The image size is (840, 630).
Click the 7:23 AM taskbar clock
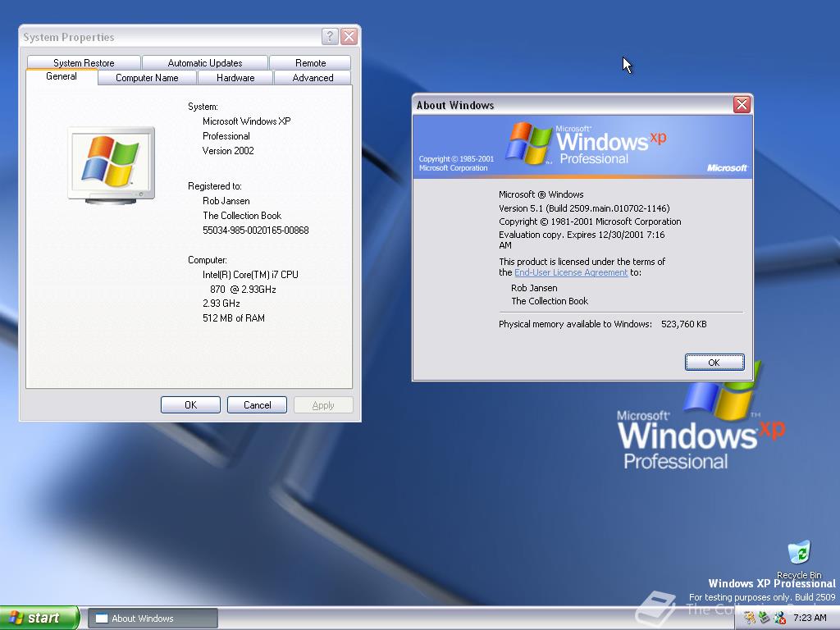(810, 618)
